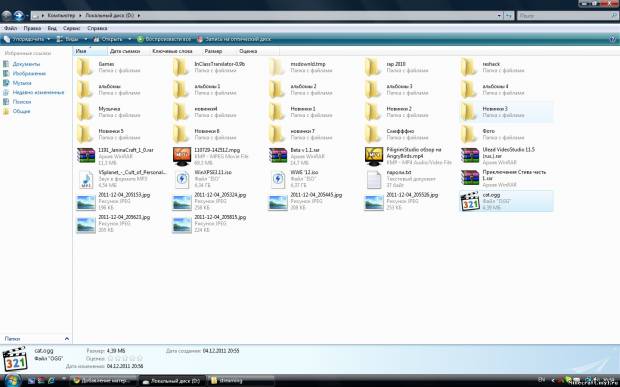
Task: Sort by the Оценка column header
Action: pos(248,51)
